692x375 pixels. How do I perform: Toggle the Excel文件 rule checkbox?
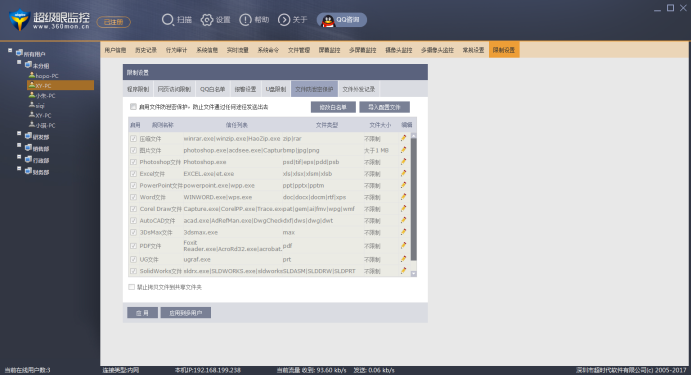click(x=134, y=174)
